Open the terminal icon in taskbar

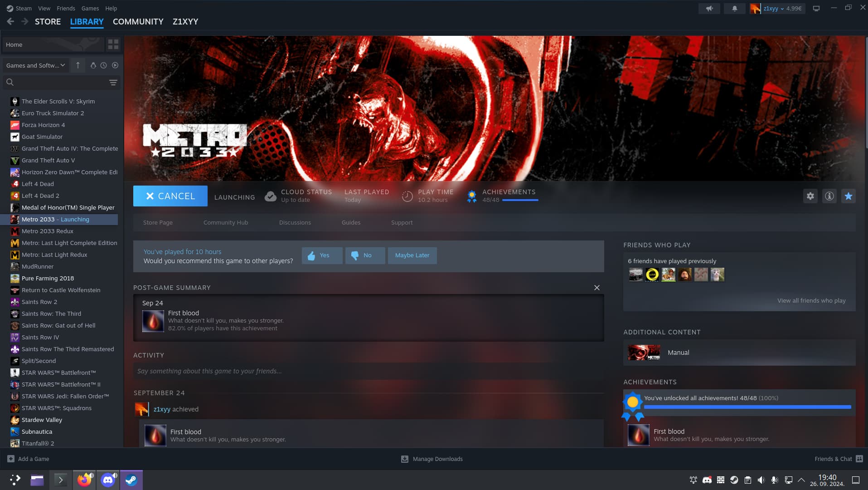[60, 480]
